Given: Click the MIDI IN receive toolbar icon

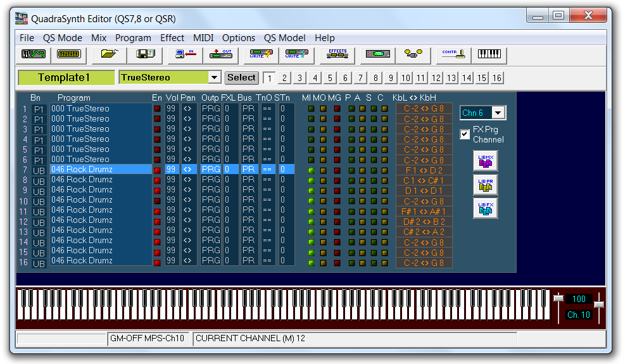Looking at the screenshot, I should [x=185, y=55].
